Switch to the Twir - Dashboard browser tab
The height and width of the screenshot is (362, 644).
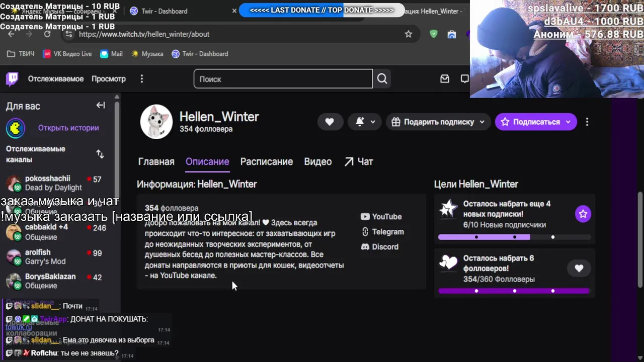coord(183,11)
